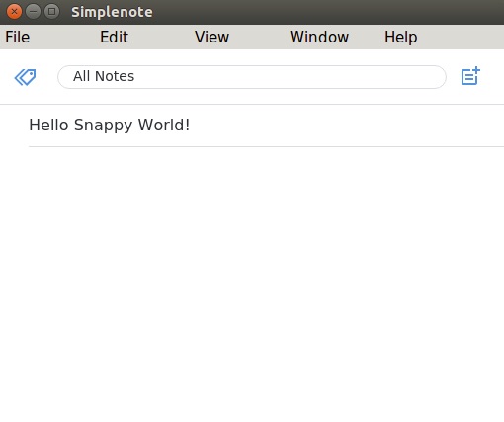Viewport: 504px width, 422px height.
Task: Open the View menu
Action: (211, 37)
